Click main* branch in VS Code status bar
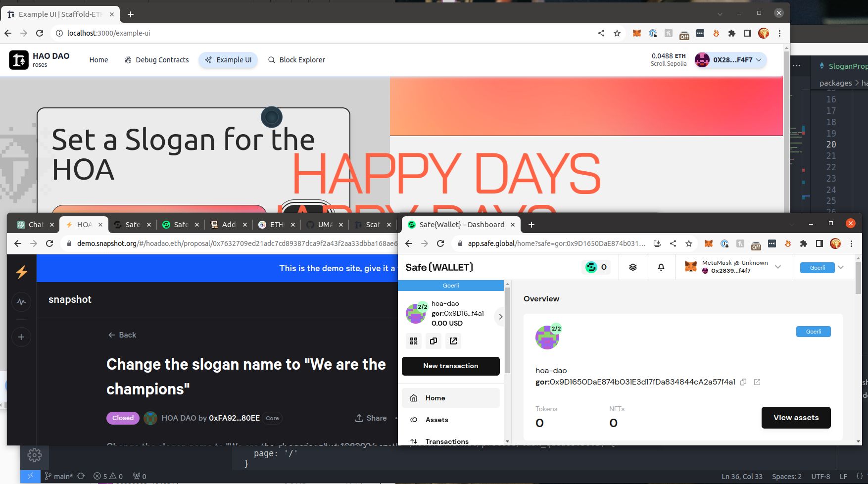Viewport: 868px width, 484px height. (x=58, y=477)
